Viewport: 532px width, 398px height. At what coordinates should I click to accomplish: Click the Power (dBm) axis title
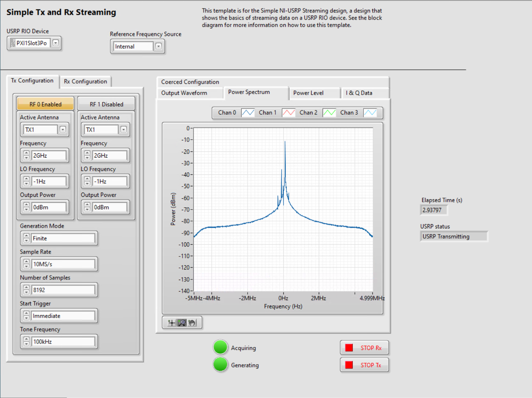coord(173,209)
